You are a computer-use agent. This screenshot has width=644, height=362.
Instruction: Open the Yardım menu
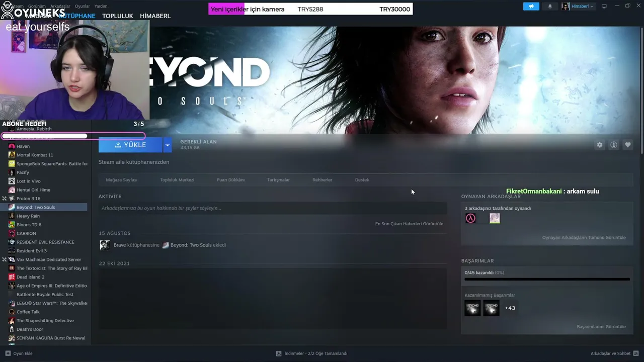click(101, 7)
